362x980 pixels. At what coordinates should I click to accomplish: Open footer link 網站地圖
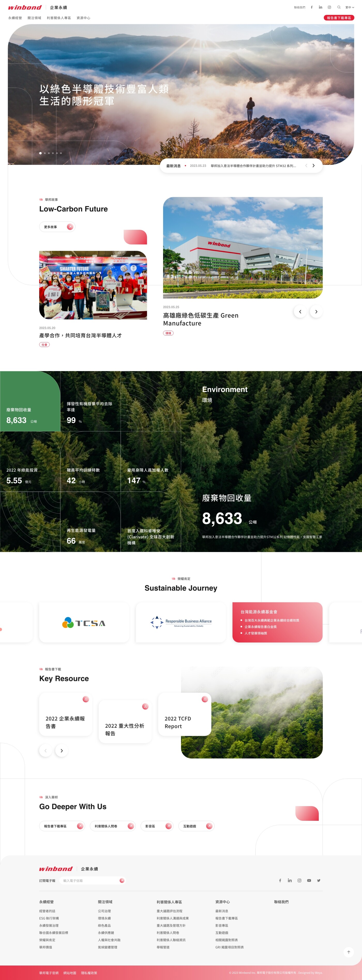[70, 973]
